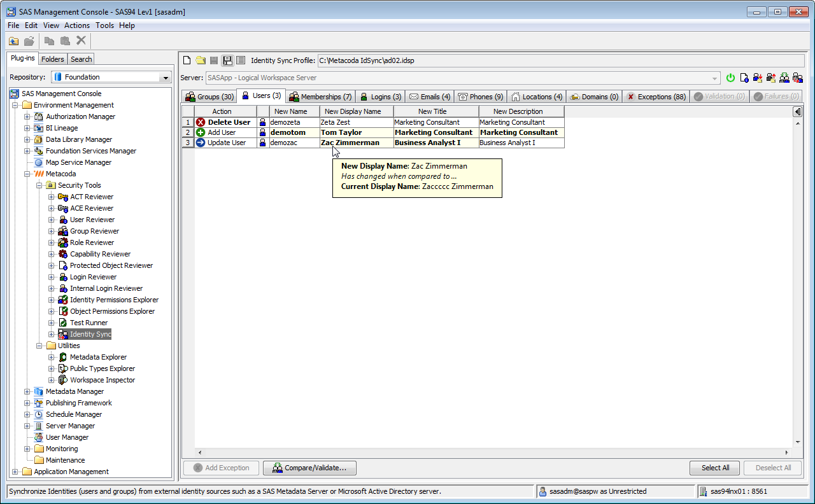Switch to the Memberships (7) tab
Screen dimensions: 815x504
coord(321,97)
